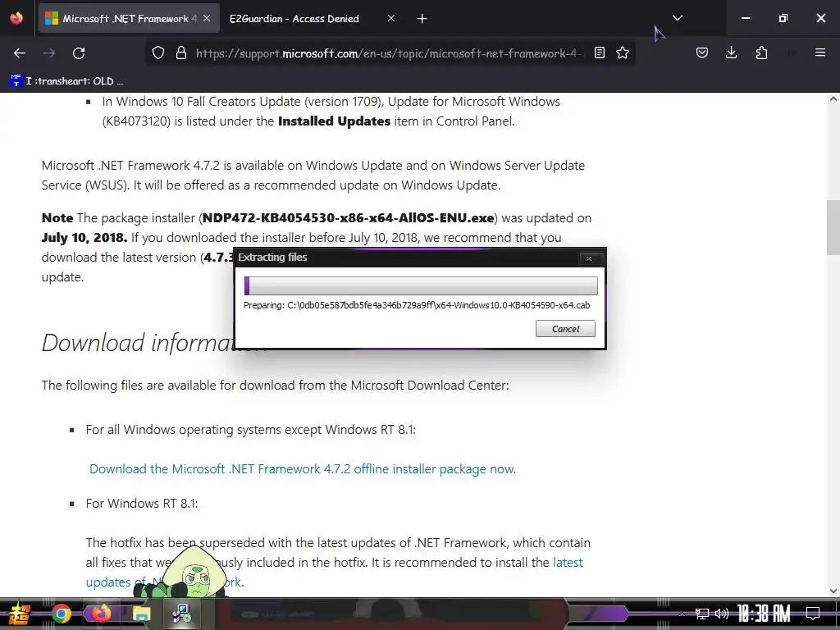Reload the current page

coord(79,53)
